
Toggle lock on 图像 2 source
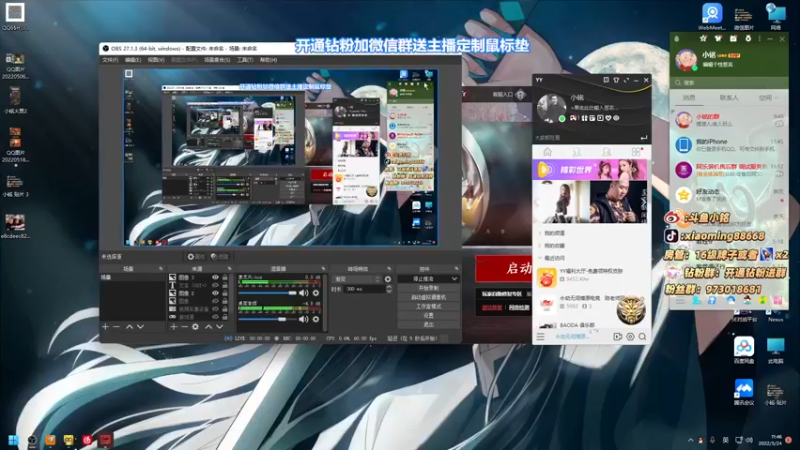[224, 293]
